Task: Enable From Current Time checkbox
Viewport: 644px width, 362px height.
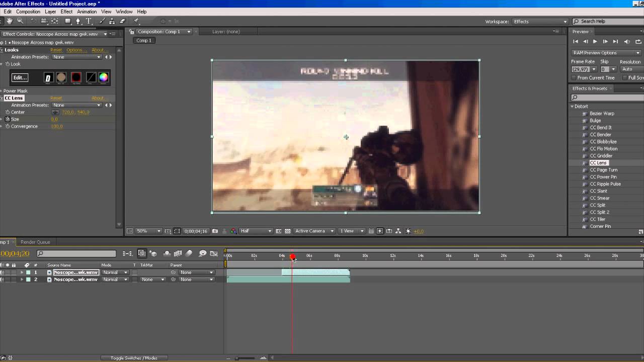Action: [x=574, y=78]
